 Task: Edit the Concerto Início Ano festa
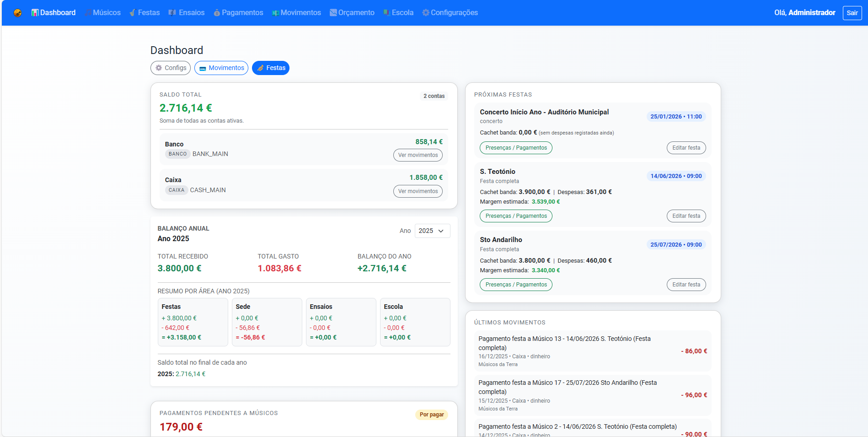tap(686, 148)
